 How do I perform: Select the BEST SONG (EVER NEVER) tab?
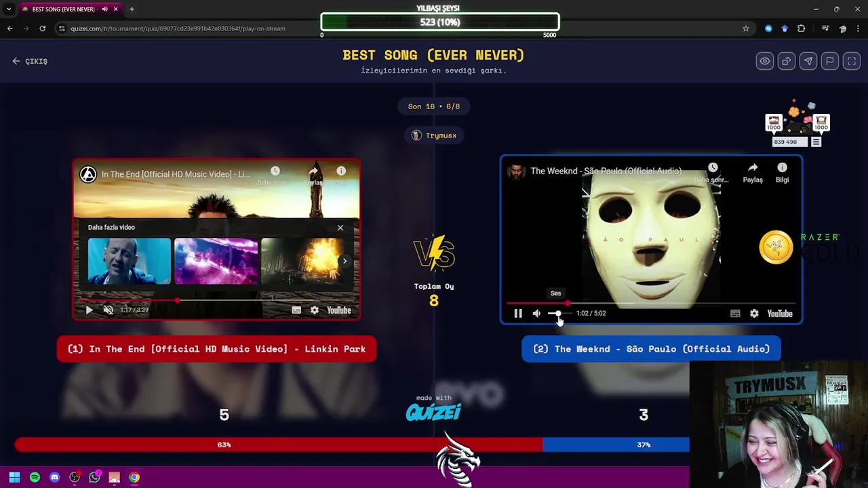(x=63, y=9)
